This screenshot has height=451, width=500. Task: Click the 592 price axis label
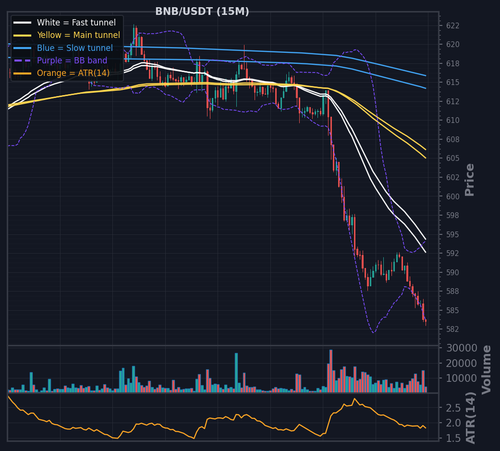pos(453,253)
